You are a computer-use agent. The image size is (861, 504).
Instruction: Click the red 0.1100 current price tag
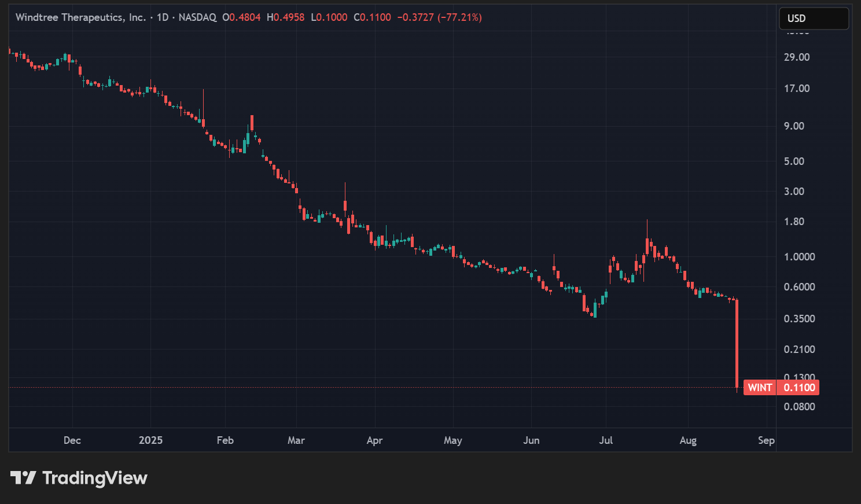click(799, 388)
